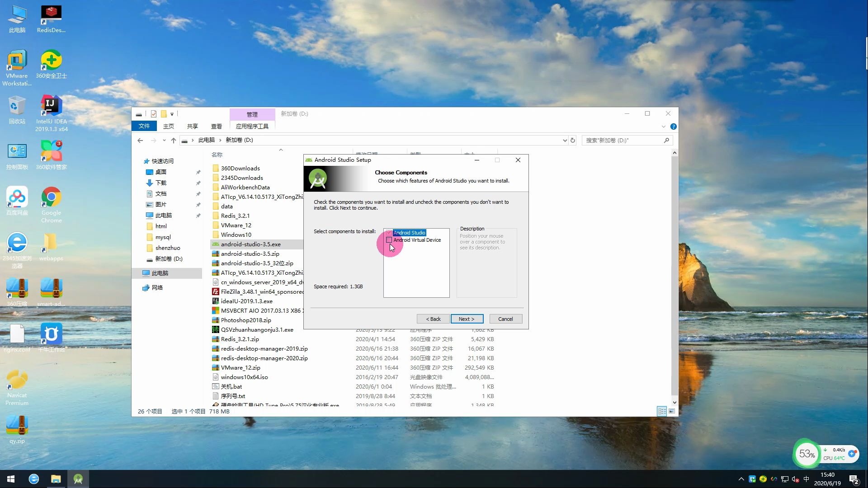Select the Windows10 folder
868x488 pixels.
tap(236, 235)
